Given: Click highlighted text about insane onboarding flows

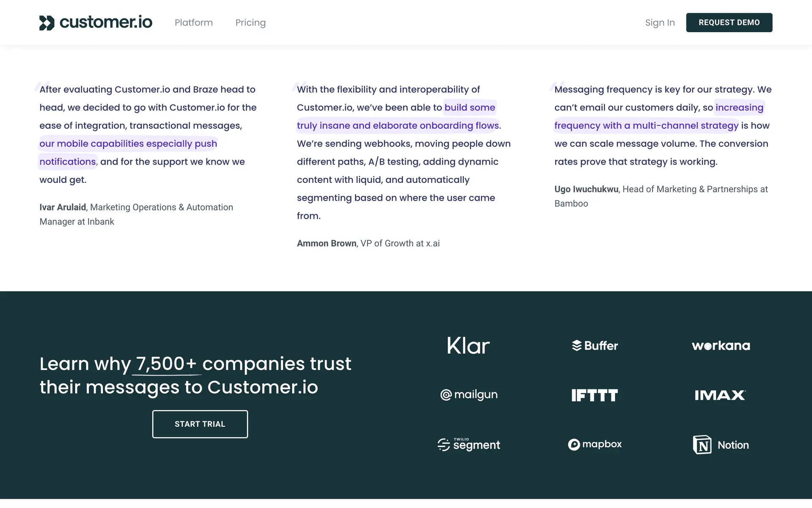Looking at the screenshot, I should [398, 126].
